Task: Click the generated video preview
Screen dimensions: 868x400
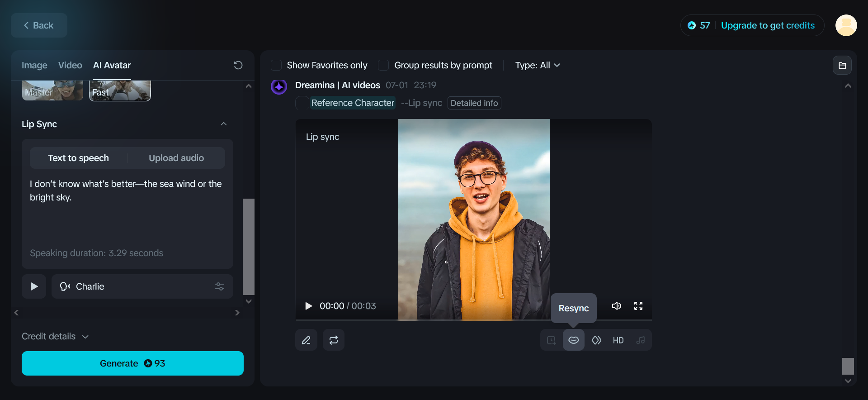Action: pyautogui.click(x=474, y=219)
